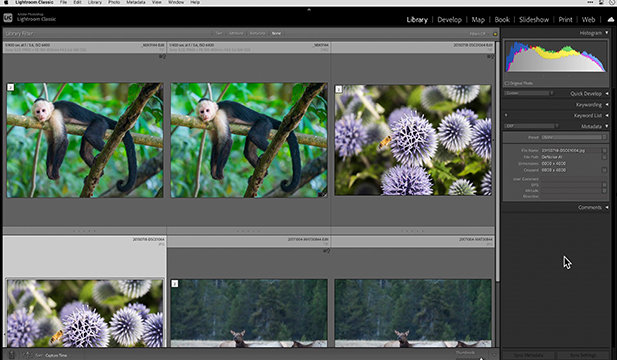Toggle the Original Photo checkbox under the histogram
The height and width of the screenshot is (360, 617).
pyautogui.click(x=507, y=83)
